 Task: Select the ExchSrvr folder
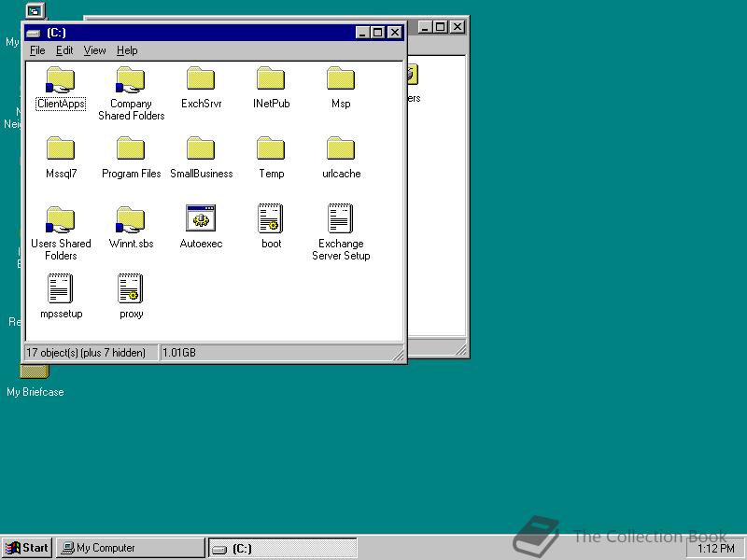point(200,79)
